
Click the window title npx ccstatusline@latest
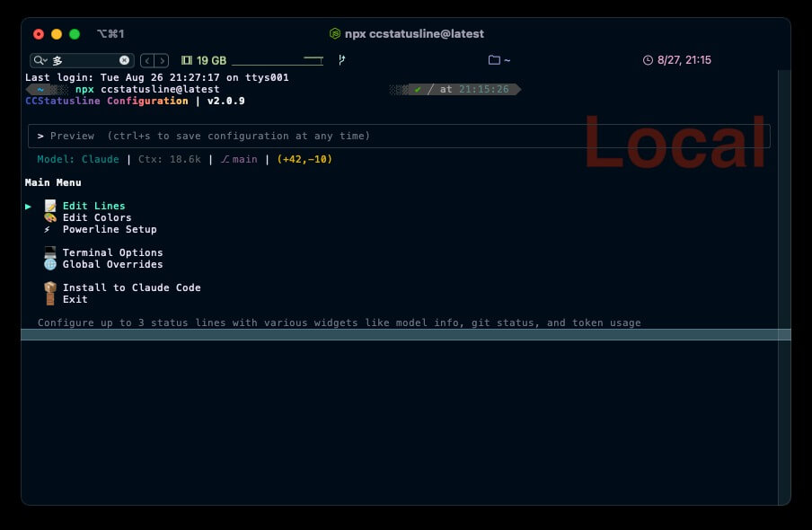tap(414, 33)
